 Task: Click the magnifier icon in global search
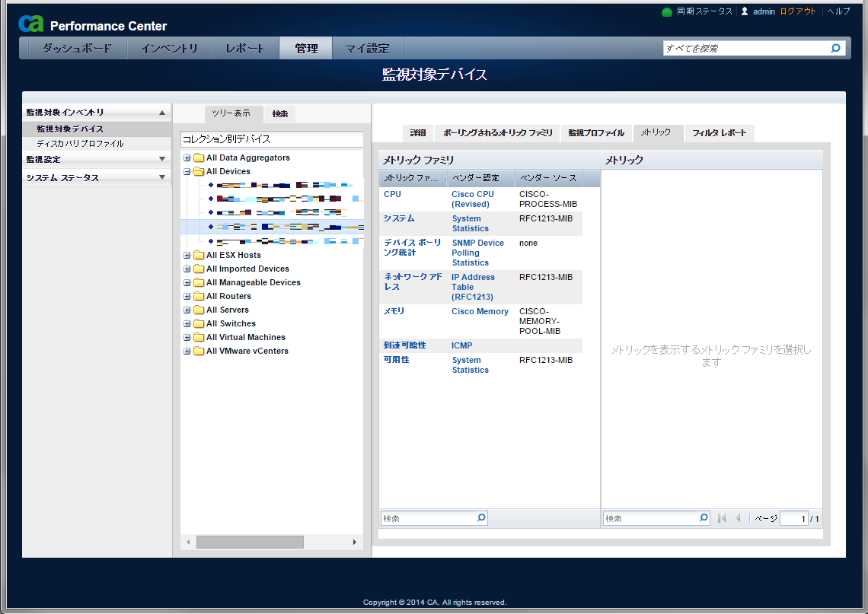coord(835,48)
